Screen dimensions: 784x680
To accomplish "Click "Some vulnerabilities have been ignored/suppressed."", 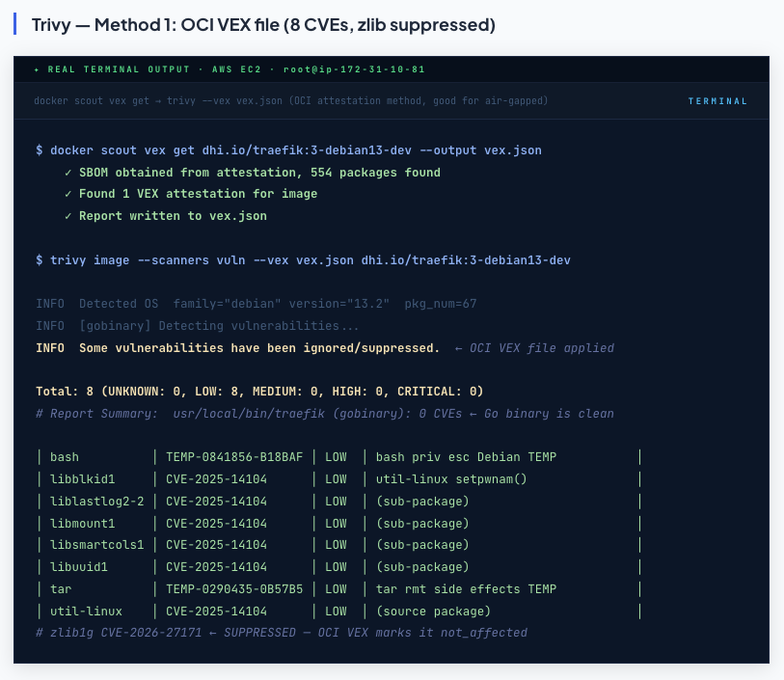I will pyautogui.click(x=259, y=348).
